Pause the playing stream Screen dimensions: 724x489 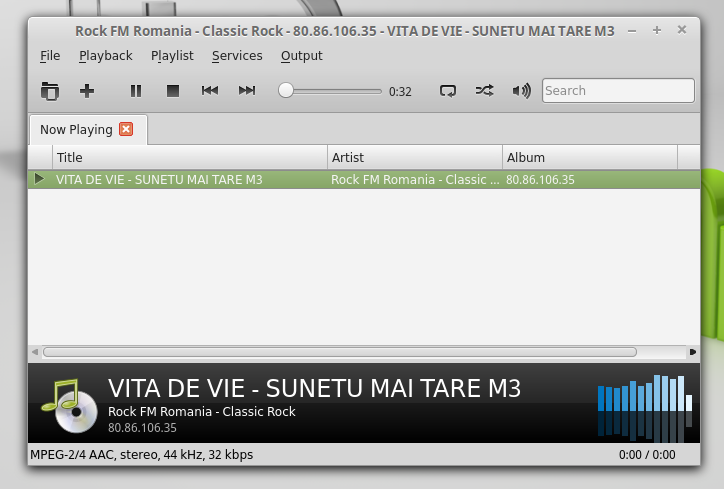[136, 91]
